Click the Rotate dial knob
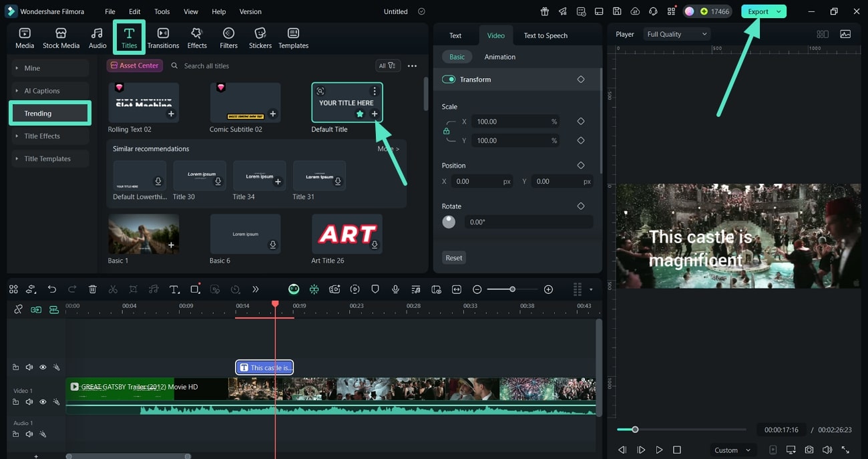The image size is (868, 459). click(x=449, y=222)
